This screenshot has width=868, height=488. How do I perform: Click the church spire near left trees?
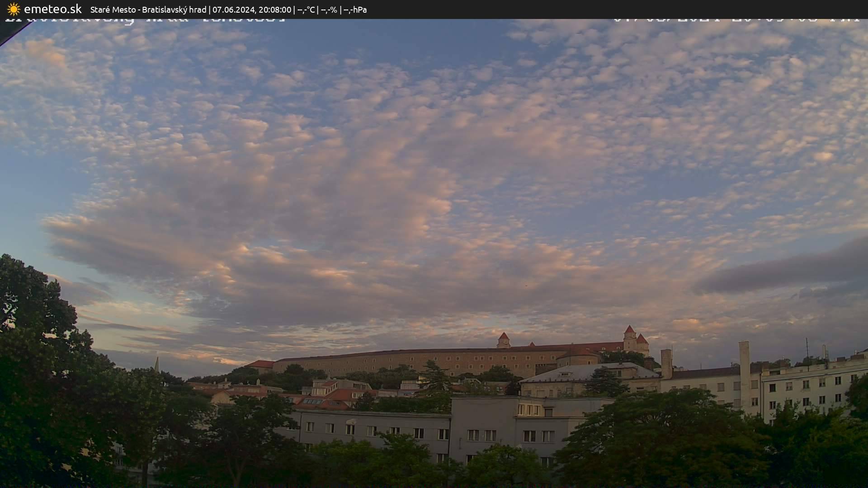pos(156,364)
